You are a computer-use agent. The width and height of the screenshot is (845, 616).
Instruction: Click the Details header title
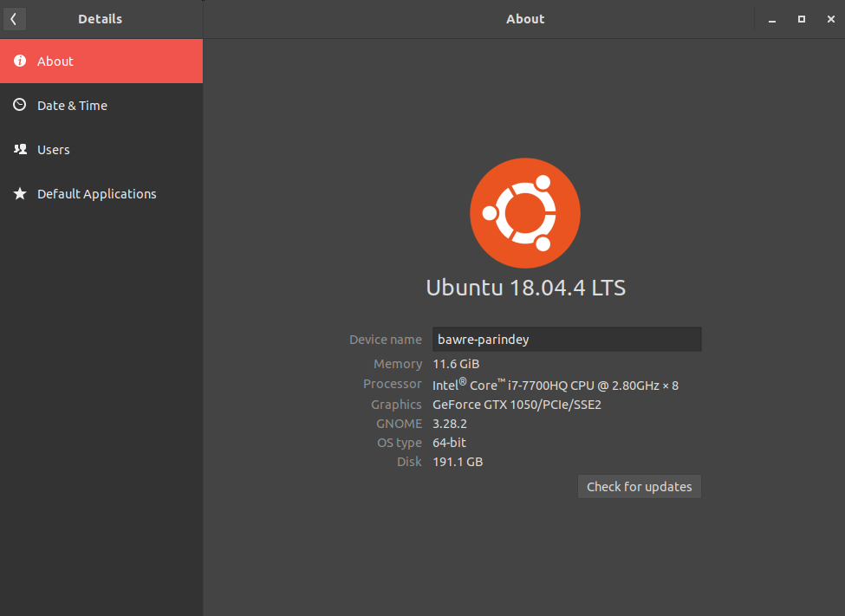point(101,19)
